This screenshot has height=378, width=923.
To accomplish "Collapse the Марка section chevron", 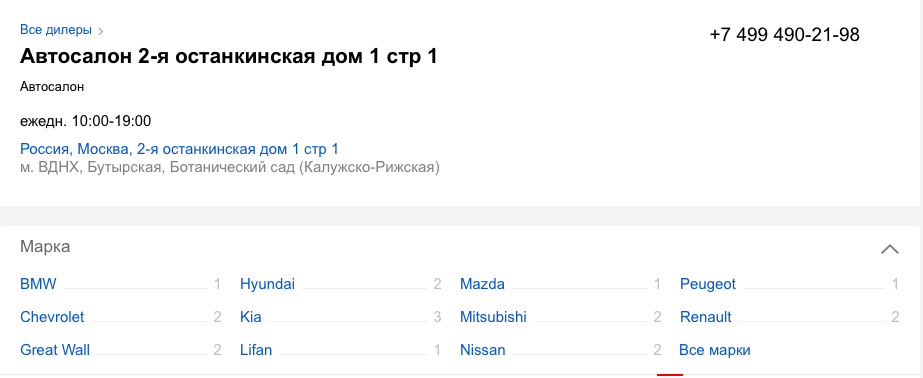I will coord(889,249).
